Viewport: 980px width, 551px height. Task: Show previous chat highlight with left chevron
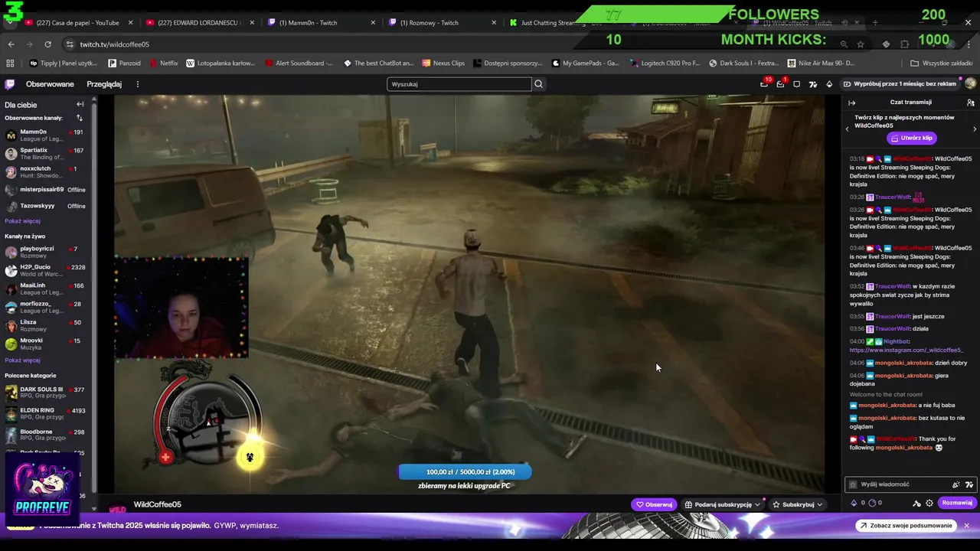[847, 129]
